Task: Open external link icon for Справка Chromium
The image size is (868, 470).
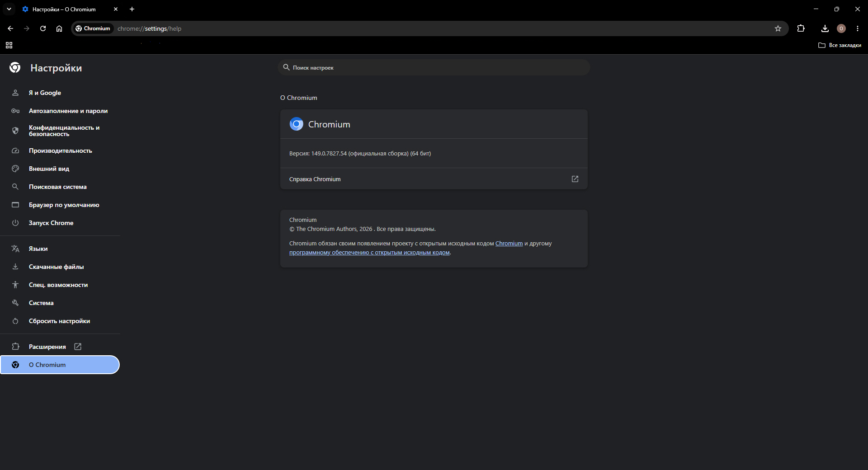Action: click(575, 179)
